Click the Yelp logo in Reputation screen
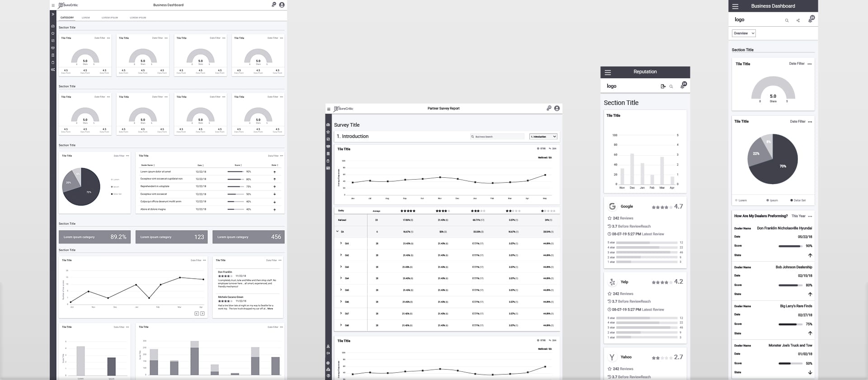 (x=612, y=282)
